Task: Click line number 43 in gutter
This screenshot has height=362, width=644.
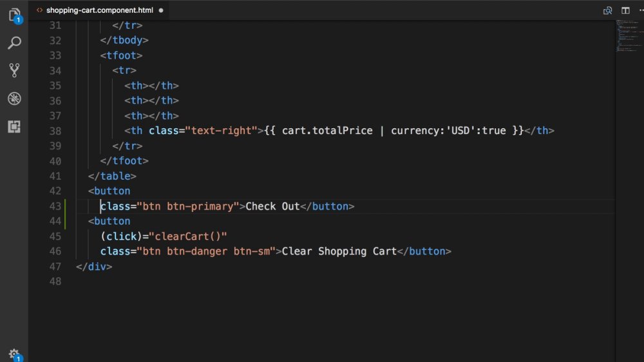Action: coord(55,206)
